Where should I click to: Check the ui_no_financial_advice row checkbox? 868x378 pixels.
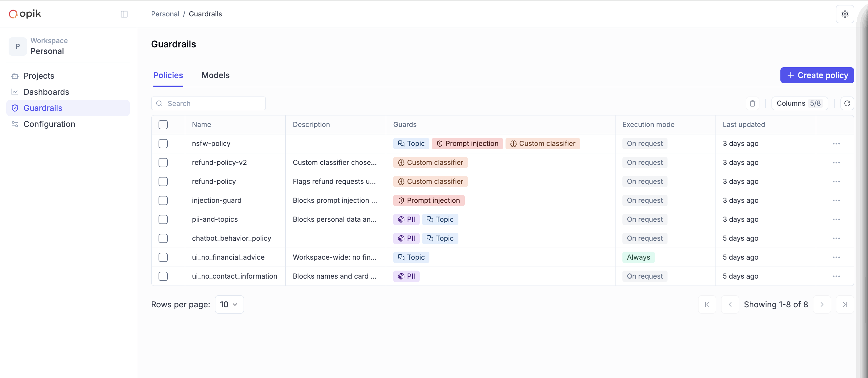click(x=163, y=257)
